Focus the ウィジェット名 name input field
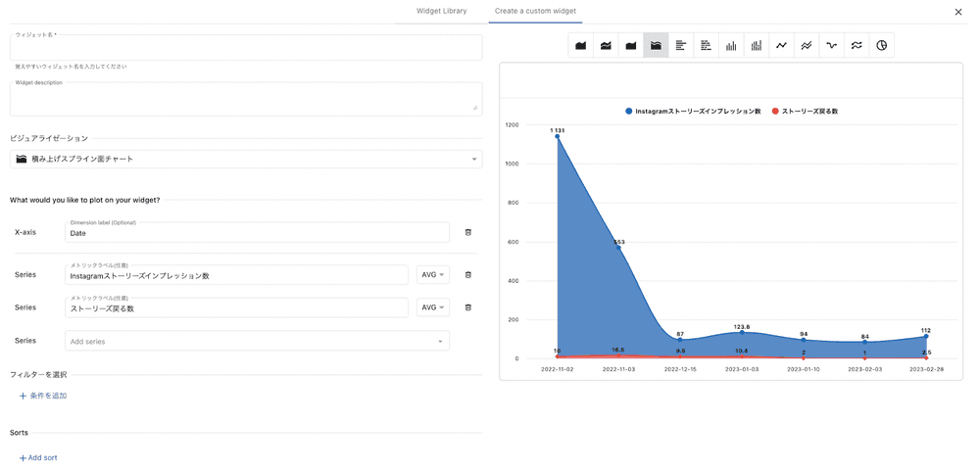Screen dimensions: 980x472 [245, 49]
